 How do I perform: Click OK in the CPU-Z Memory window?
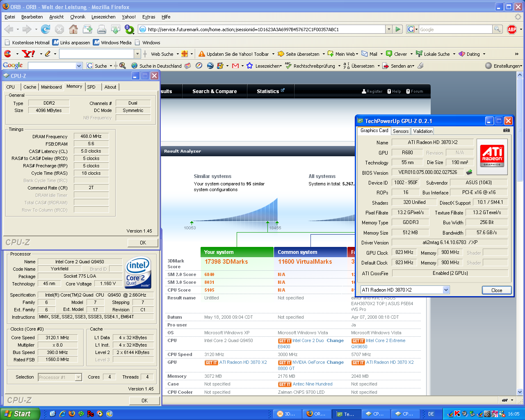143,243
